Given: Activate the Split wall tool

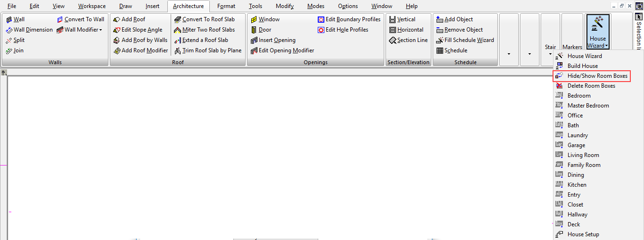Looking at the screenshot, I should pyautogui.click(x=15, y=40).
